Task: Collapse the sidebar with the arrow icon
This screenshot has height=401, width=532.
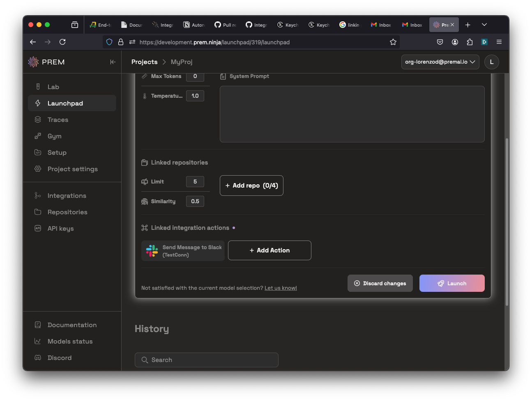Action: tap(113, 62)
